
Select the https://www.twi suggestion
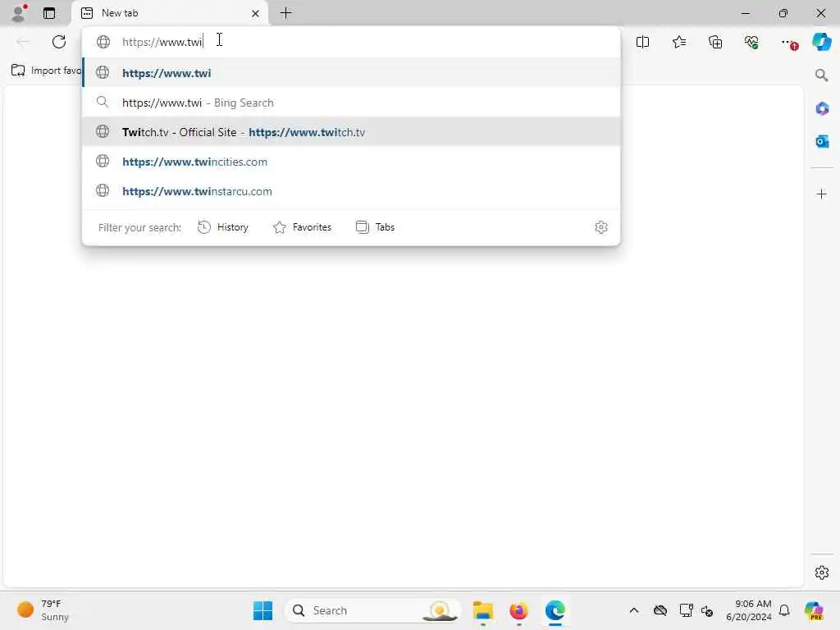pyautogui.click(x=351, y=73)
